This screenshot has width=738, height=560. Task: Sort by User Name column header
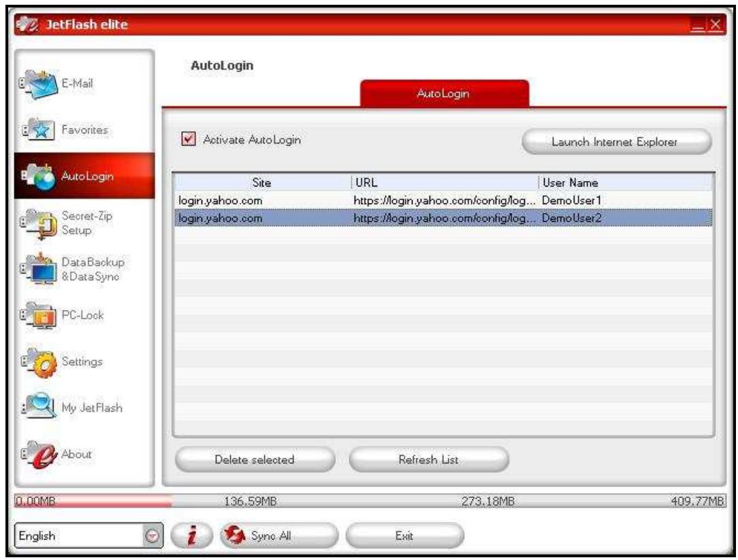[x=625, y=182]
